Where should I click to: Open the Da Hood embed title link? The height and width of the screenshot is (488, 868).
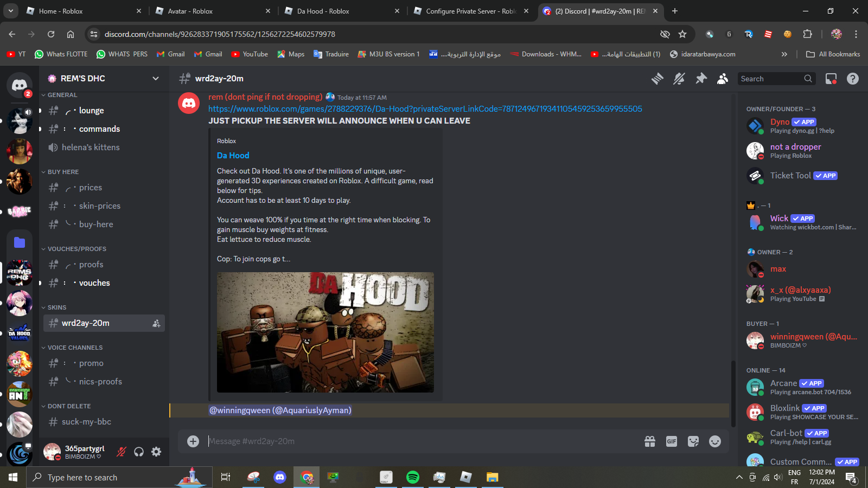(x=233, y=156)
